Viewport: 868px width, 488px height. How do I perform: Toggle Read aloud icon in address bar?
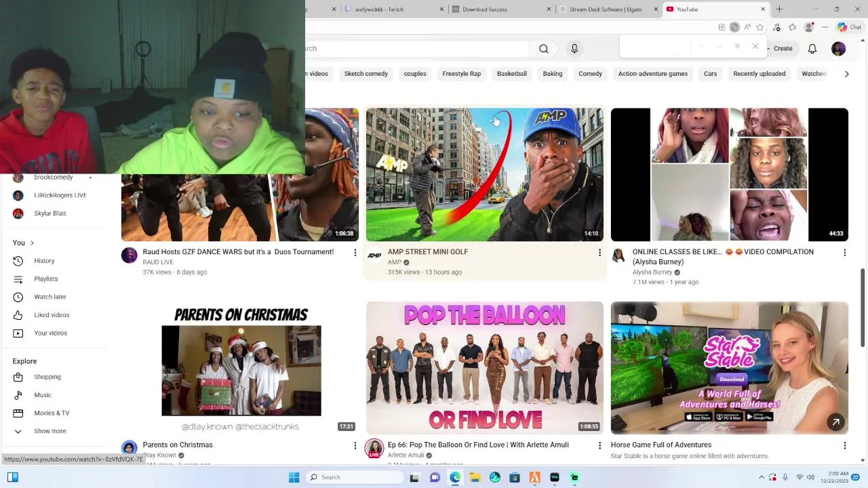pos(747,27)
